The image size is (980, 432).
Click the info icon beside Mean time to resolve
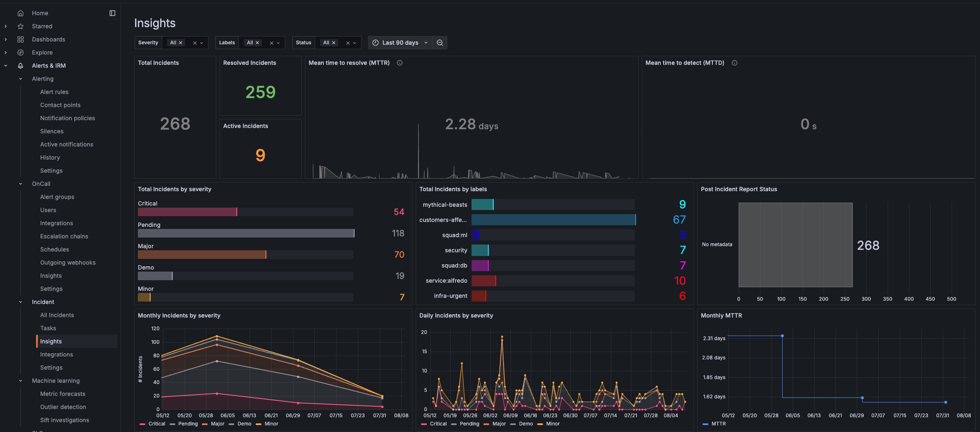coord(400,63)
